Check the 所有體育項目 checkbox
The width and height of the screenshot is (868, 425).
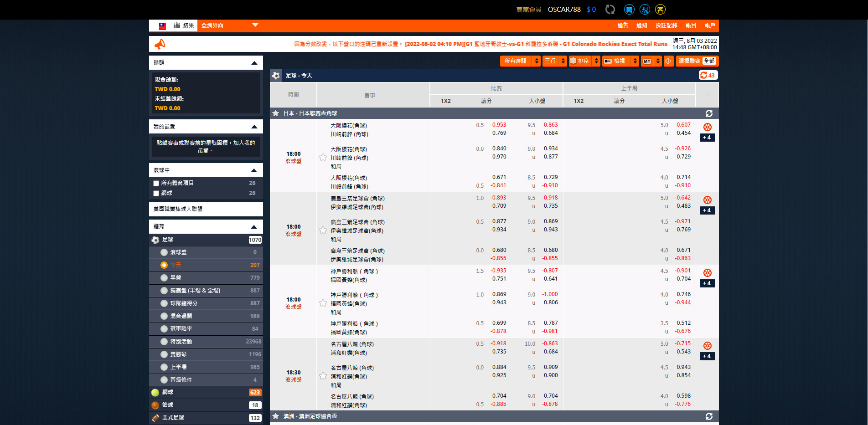(156, 183)
